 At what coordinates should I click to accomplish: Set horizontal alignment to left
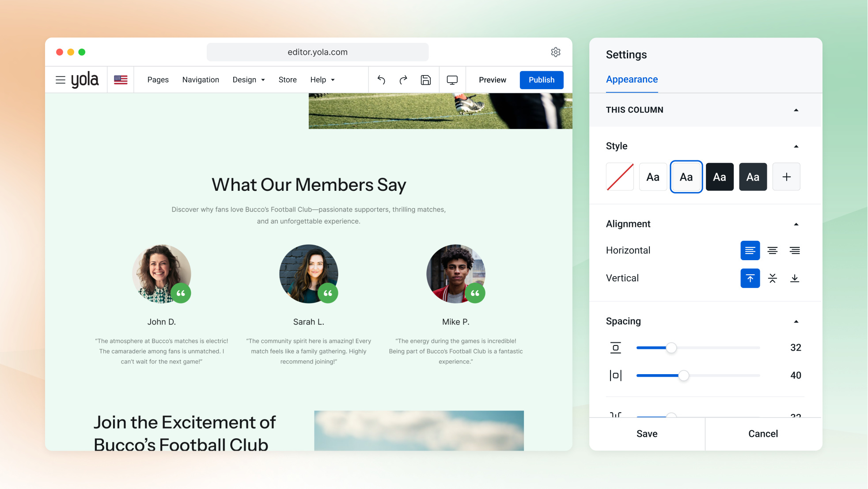click(750, 250)
